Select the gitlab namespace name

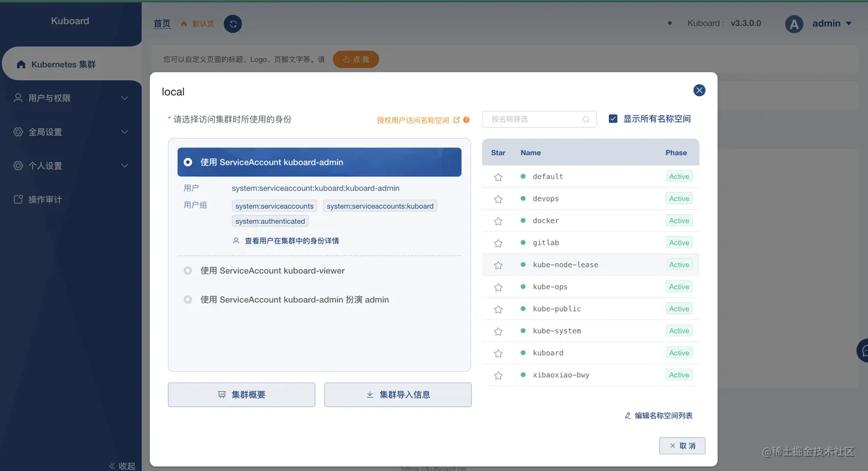click(x=545, y=243)
